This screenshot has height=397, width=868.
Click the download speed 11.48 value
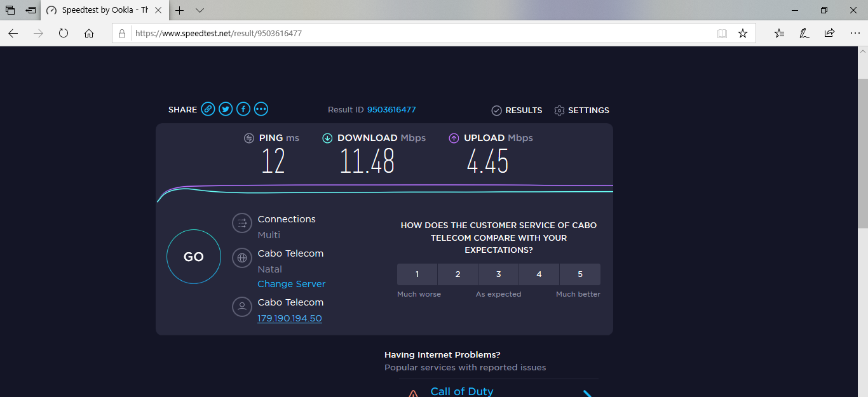(367, 161)
